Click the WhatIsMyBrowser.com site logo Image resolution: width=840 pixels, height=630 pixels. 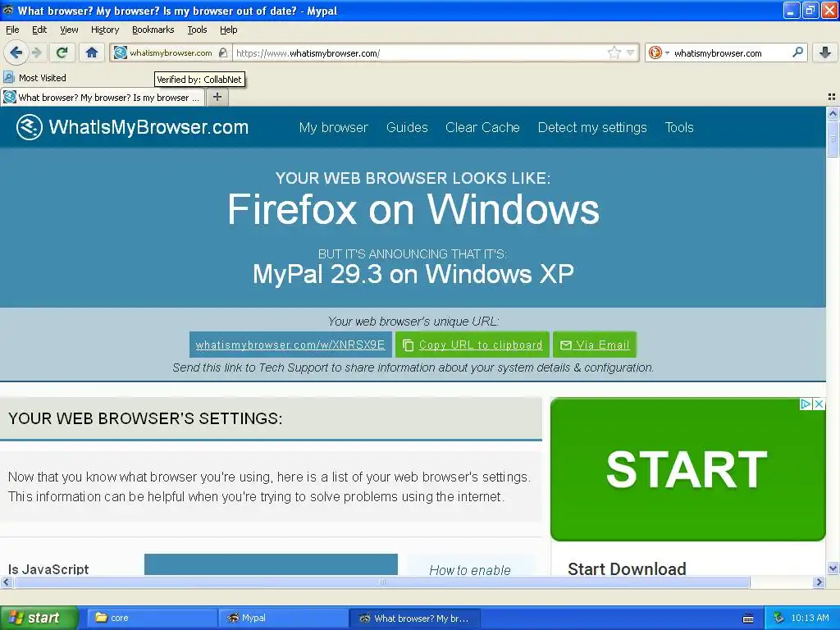coord(132,127)
